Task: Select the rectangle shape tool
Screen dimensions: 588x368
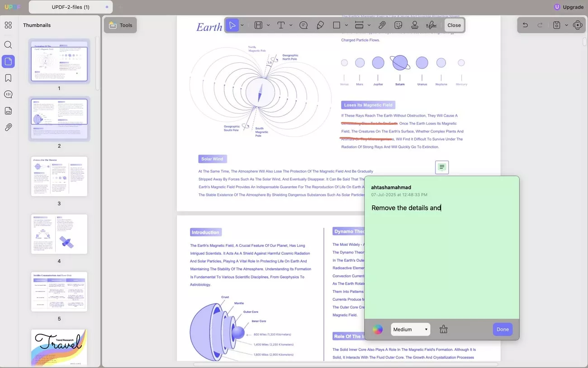Action: click(x=337, y=25)
